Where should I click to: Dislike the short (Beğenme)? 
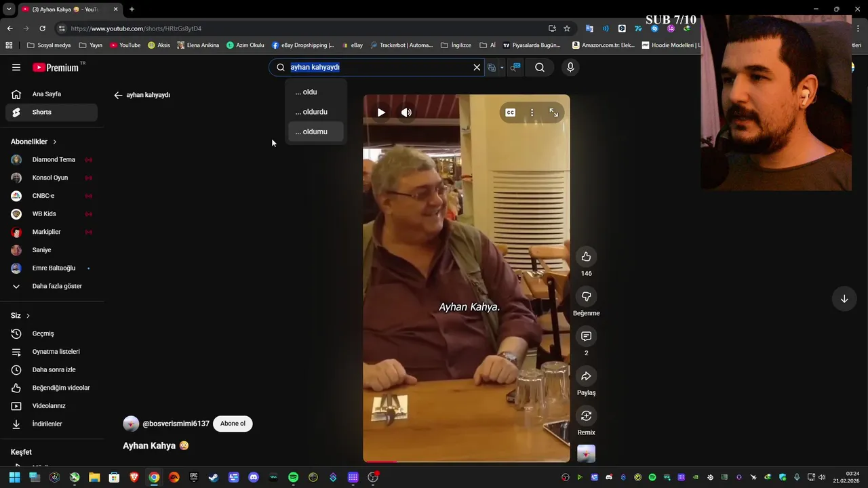[586, 296]
